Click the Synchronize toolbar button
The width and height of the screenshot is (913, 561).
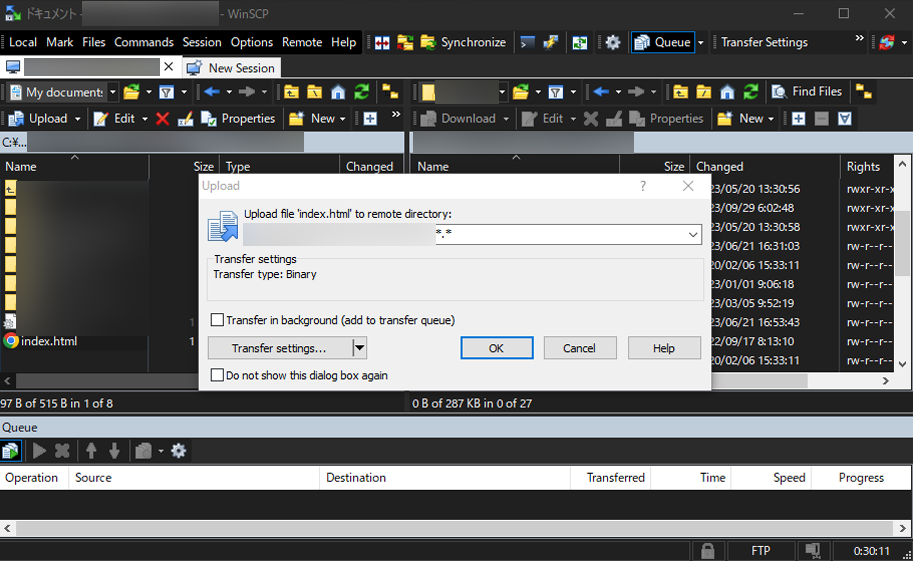tap(463, 43)
